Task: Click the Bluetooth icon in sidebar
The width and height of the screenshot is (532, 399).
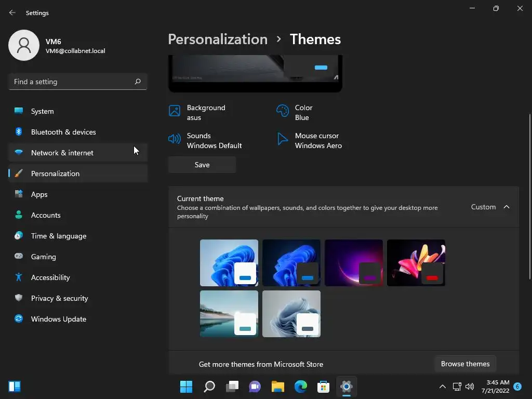Action: tap(19, 131)
